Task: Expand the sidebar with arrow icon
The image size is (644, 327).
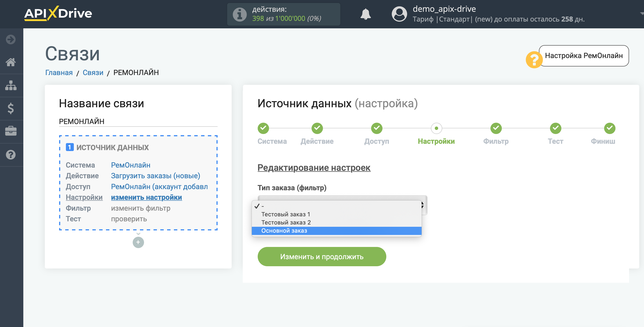Action: click(x=11, y=39)
